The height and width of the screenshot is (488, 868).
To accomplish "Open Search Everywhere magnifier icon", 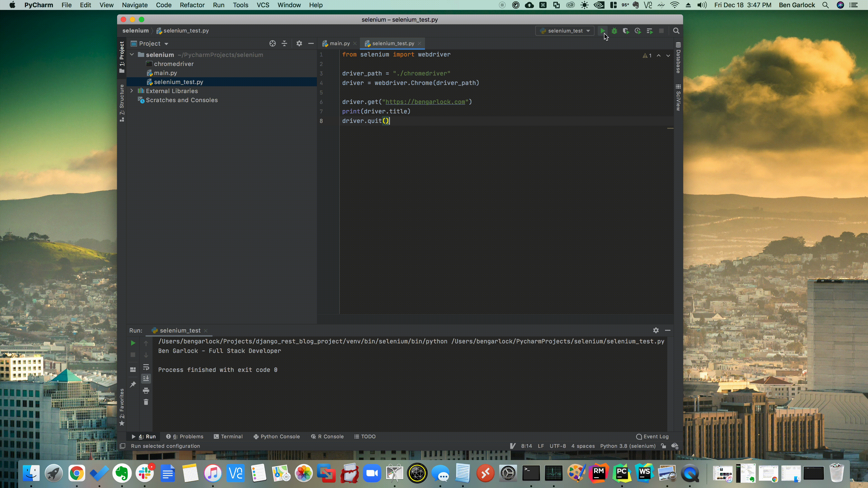I will click(676, 31).
